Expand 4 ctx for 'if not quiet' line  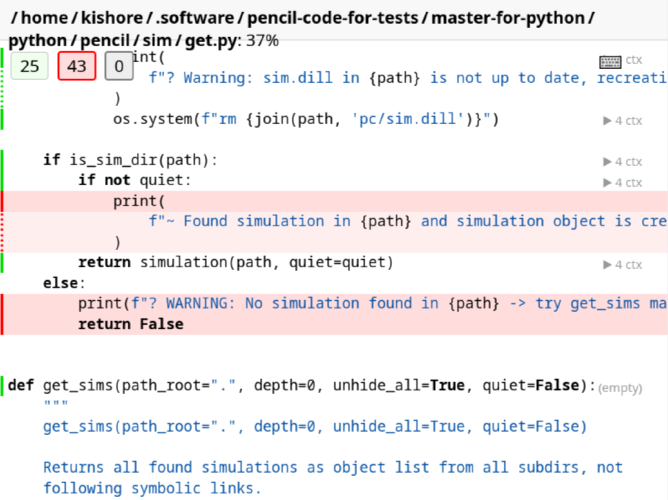(x=622, y=182)
